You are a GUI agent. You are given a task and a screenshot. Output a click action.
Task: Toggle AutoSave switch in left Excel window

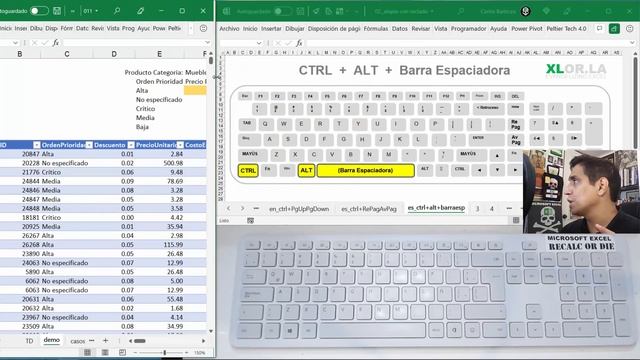[39, 11]
